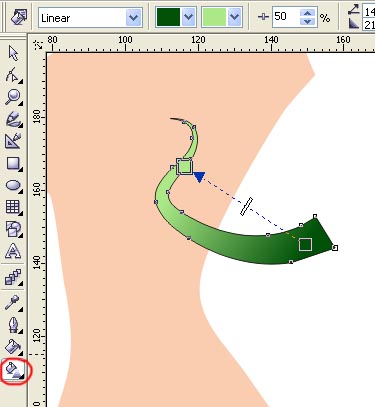This screenshot has width=375, height=407.
Task: Click the edge pad icon
Action: [x=354, y=24]
